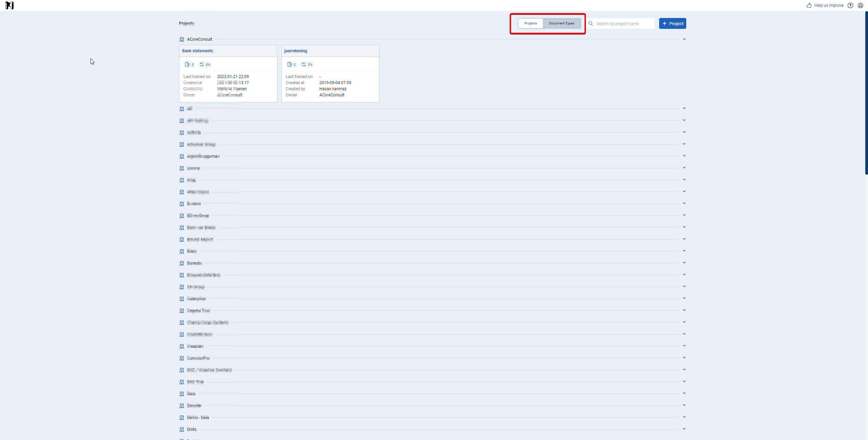Click the Owner value ACoreConsult on jaarrekening card
The width and height of the screenshot is (868, 440).
point(332,95)
